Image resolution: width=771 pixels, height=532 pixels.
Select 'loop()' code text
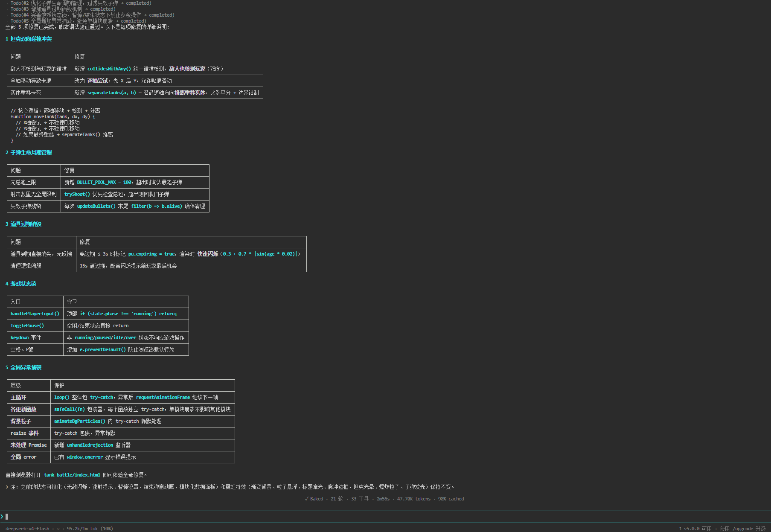coord(62,397)
